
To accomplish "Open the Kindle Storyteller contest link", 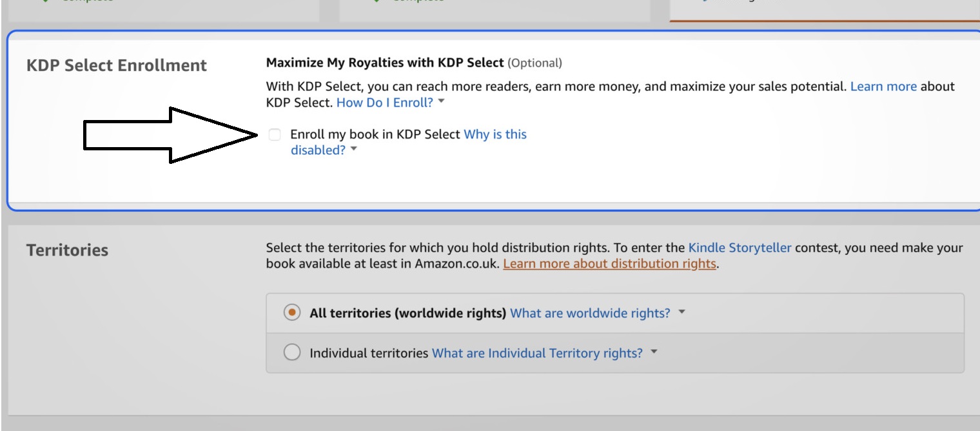I will point(740,248).
